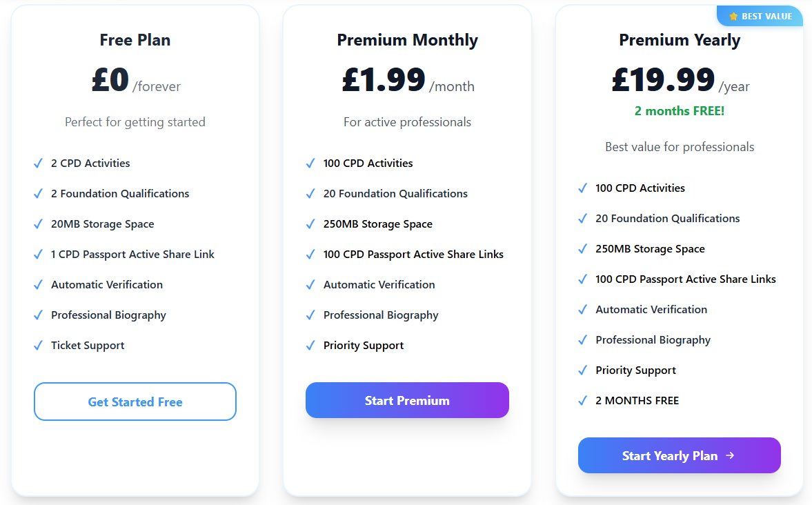The image size is (812, 505).
Task: Select the Premium Monthly heading
Action: tap(407, 40)
